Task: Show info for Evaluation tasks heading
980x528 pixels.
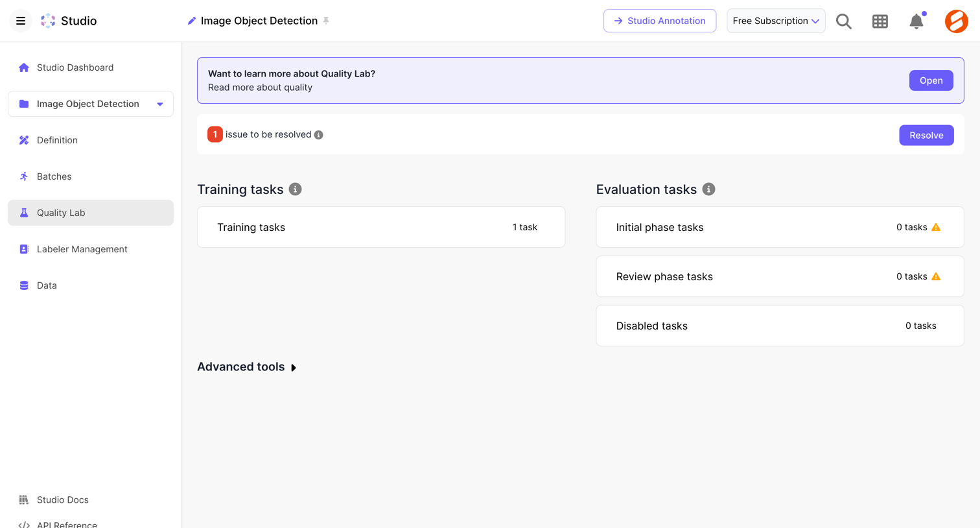Action: [708, 189]
